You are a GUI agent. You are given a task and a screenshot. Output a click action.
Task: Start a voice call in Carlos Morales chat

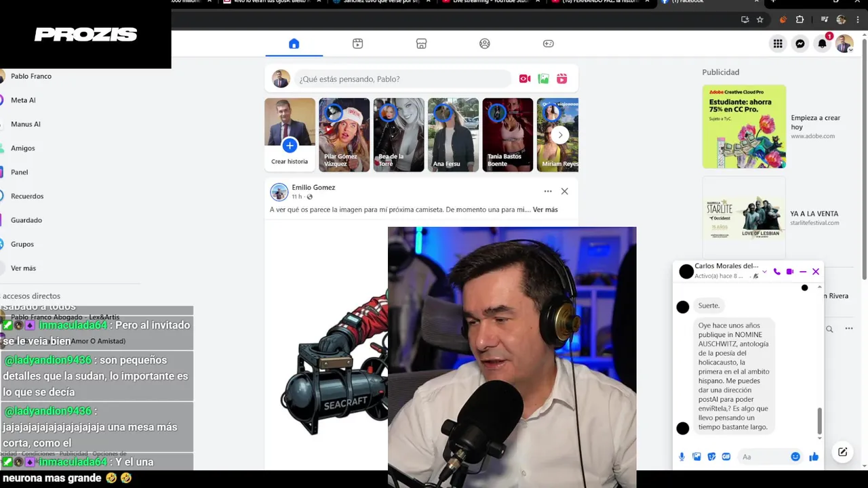[777, 272]
